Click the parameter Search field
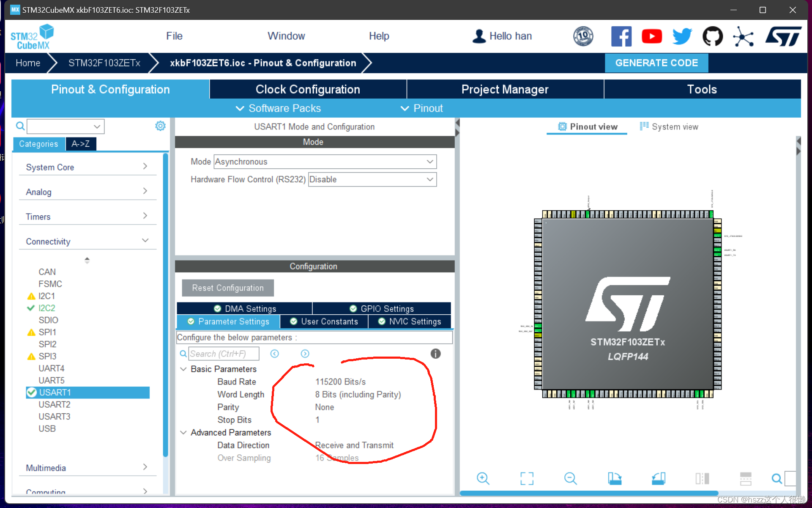This screenshot has height=508, width=812. tap(224, 354)
